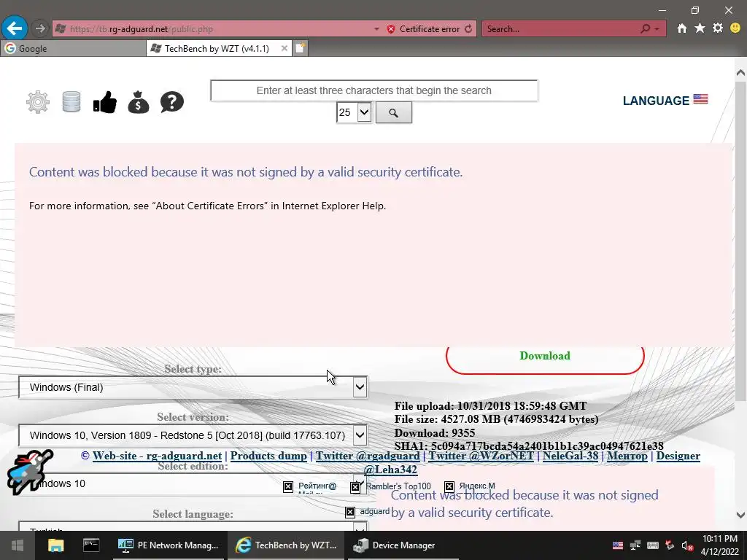
Task: Open the Command Prompt taskbar icon
Action: tap(91, 545)
